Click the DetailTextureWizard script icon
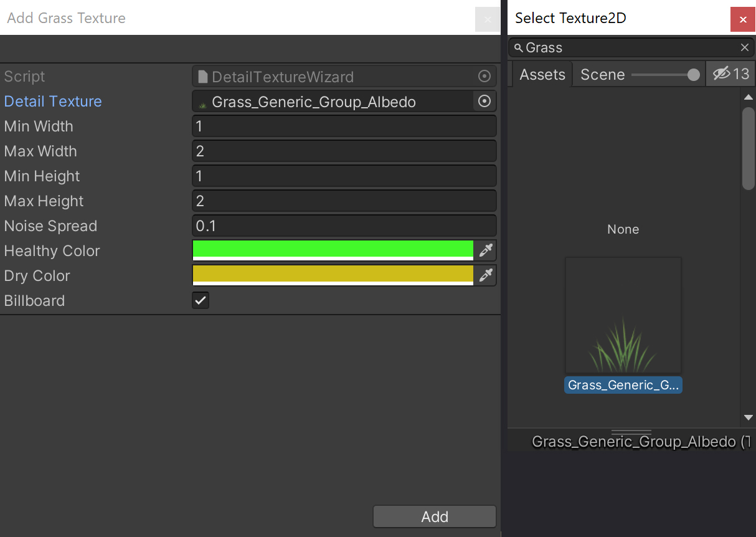This screenshot has height=537, width=756. pyautogui.click(x=206, y=76)
